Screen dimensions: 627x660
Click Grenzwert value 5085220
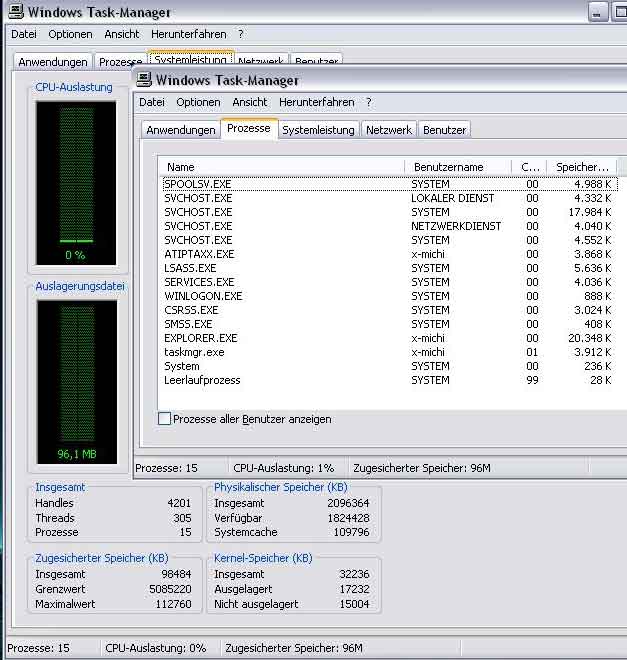[x=170, y=589]
